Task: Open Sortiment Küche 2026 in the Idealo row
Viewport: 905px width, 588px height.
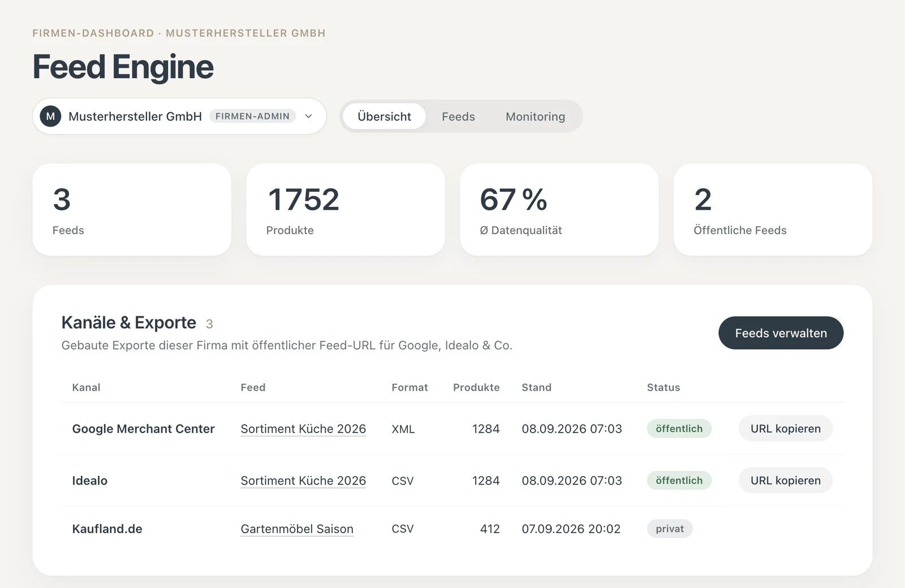Action: 303,481
